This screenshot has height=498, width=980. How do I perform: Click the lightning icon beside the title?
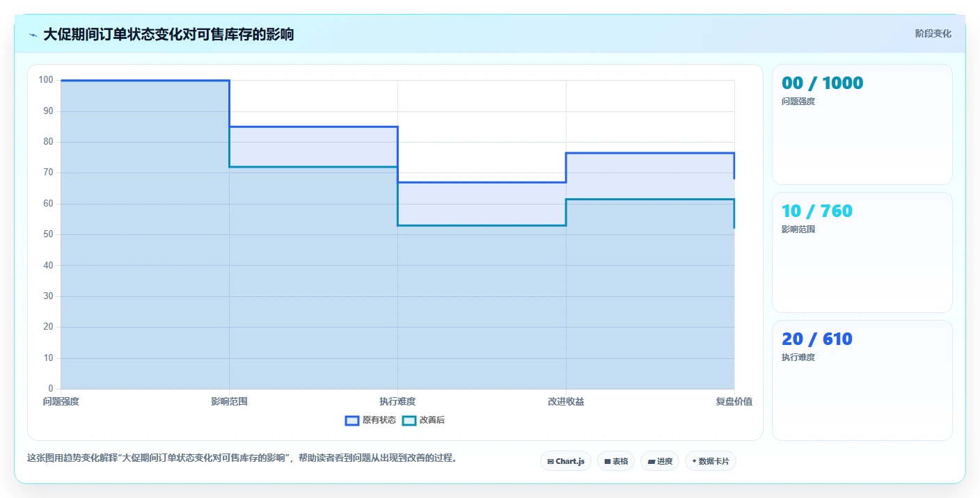[33, 35]
